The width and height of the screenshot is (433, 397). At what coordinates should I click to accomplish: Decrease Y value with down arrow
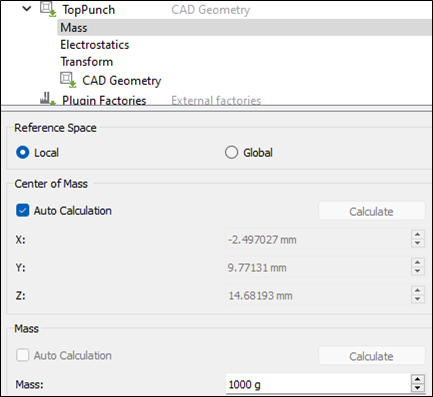[x=418, y=271]
